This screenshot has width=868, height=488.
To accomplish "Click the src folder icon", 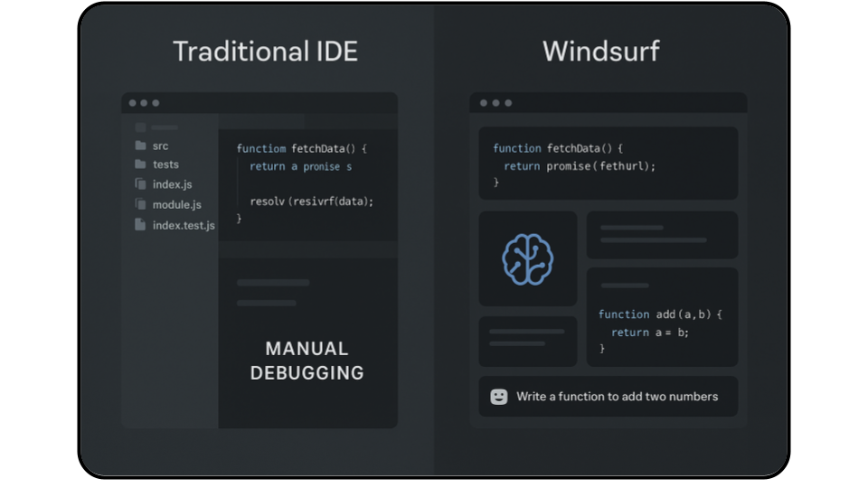I will pyautogui.click(x=140, y=145).
